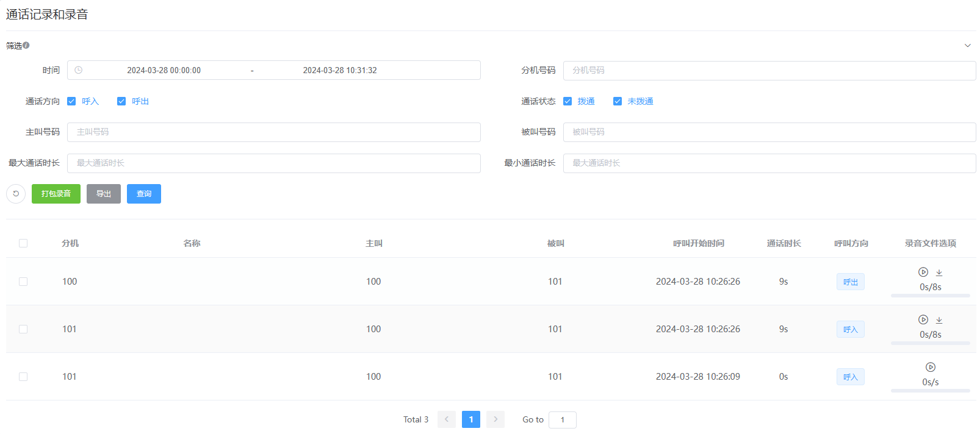Play recording of first 呼出 call row
Screen dimensions: 980x434
[x=923, y=272]
